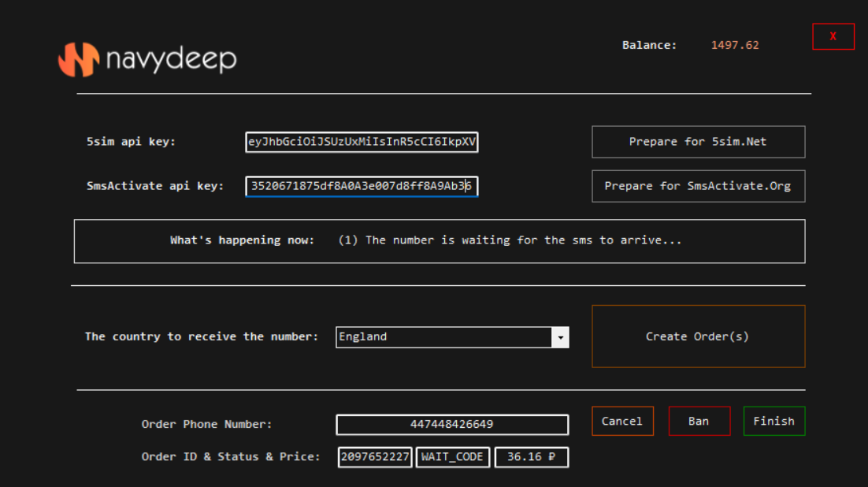
Task: Click the order phone number field 447448426649
Action: [451, 425]
